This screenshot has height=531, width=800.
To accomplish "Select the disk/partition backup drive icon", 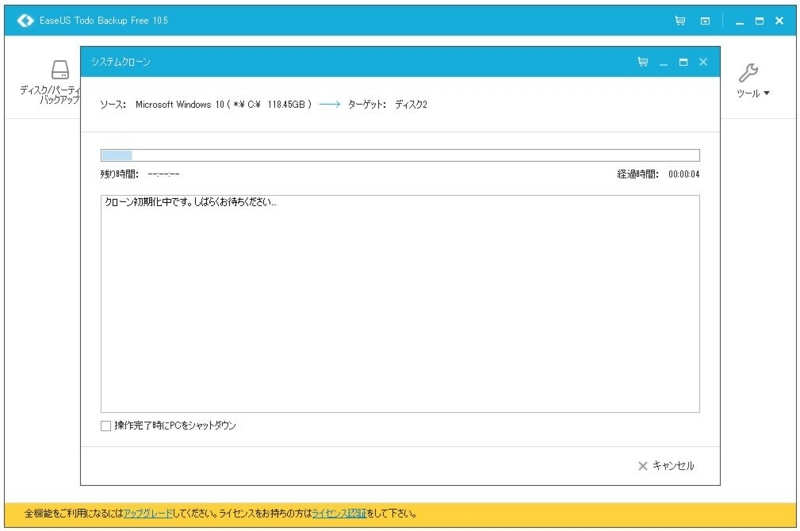I will (x=60, y=69).
